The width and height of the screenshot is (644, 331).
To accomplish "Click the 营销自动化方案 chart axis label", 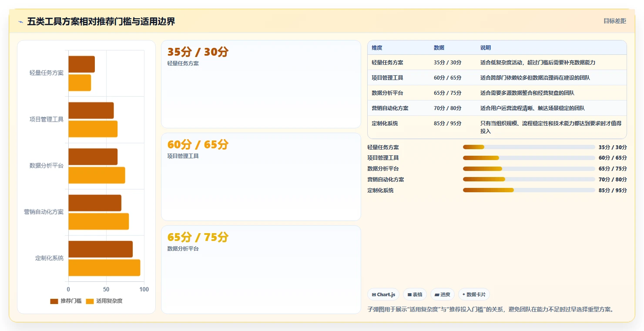I will (x=44, y=212).
